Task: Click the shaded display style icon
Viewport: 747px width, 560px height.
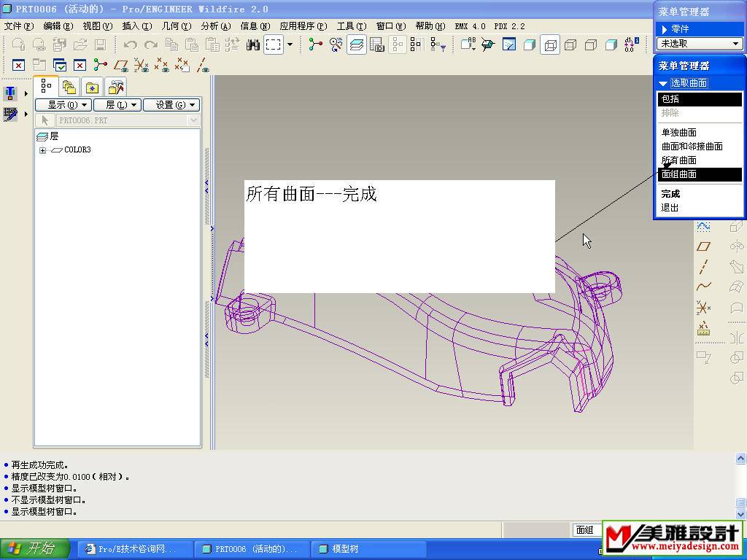Action: 611,45
